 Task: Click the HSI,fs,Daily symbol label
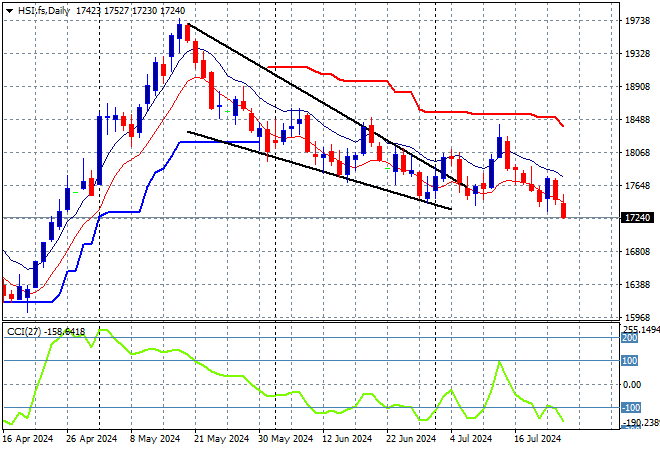click(43, 11)
